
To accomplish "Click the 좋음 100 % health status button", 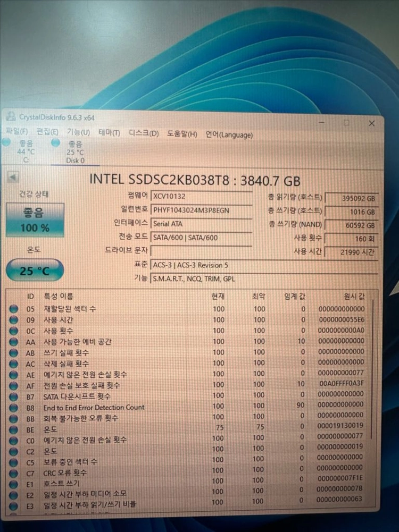I will pos(35,220).
